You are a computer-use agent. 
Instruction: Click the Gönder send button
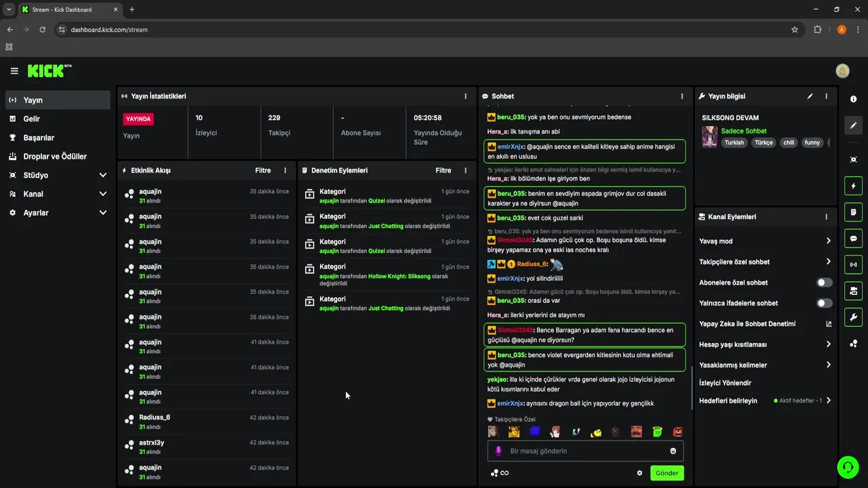pyautogui.click(x=667, y=473)
